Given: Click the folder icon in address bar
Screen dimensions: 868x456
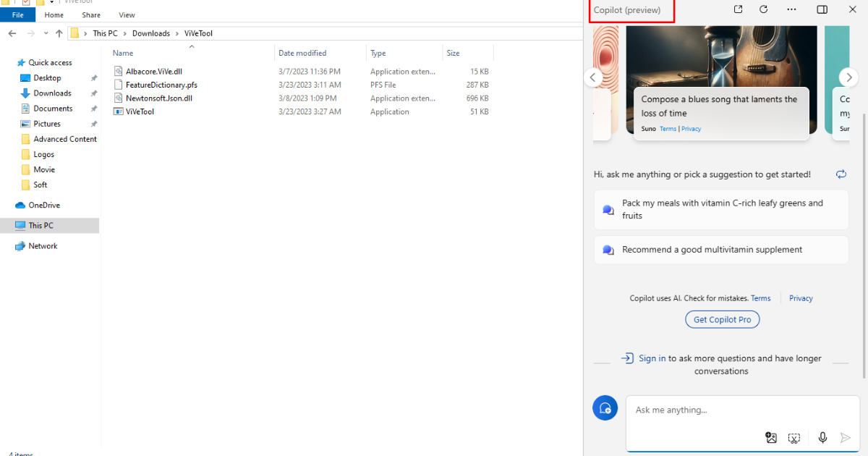Looking at the screenshot, I should [x=75, y=33].
